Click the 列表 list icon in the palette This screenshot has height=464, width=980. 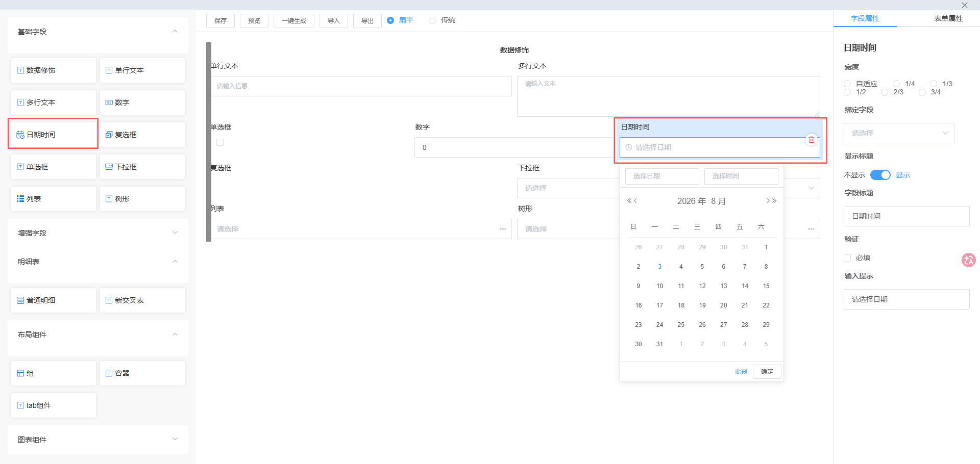20,199
